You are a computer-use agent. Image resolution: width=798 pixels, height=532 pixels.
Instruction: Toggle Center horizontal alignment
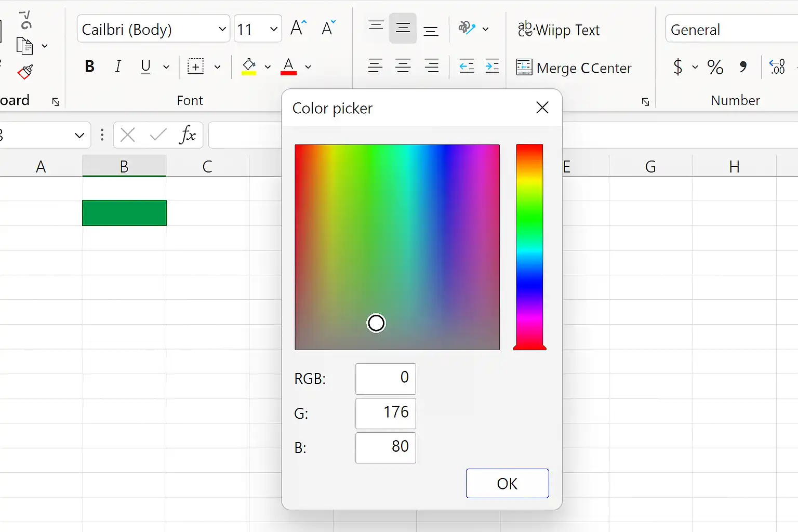coord(403,66)
